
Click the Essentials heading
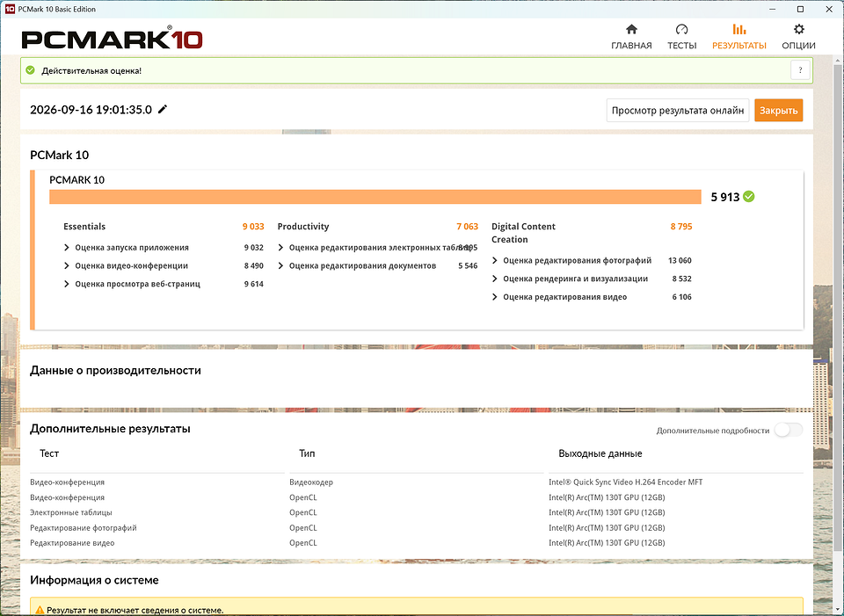pyautogui.click(x=84, y=227)
